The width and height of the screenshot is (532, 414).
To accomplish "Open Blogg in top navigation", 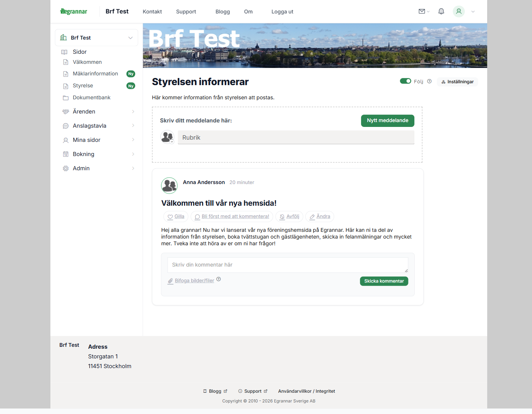I will coord(223,12).
